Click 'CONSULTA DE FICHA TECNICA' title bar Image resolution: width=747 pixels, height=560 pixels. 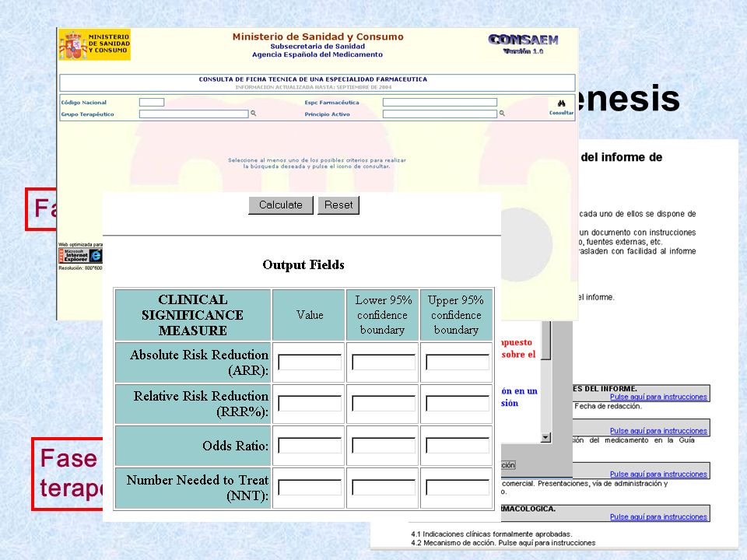click(317, 83)
